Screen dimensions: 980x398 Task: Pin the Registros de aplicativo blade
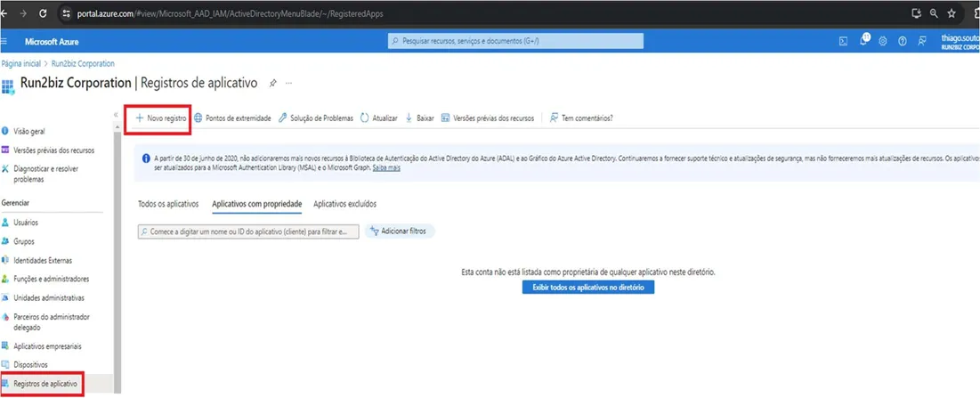[x=272, y=83]
